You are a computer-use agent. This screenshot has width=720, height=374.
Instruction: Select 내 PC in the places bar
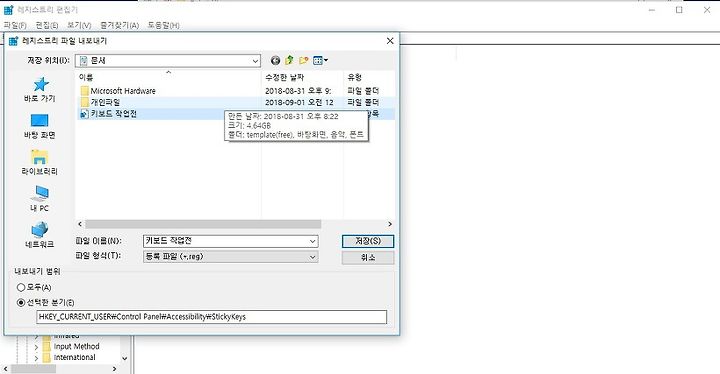coord(39,199)
